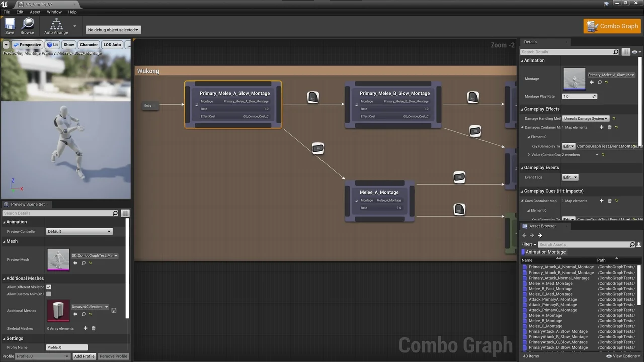Open the No debug object selected dropdown

point(112,29)
